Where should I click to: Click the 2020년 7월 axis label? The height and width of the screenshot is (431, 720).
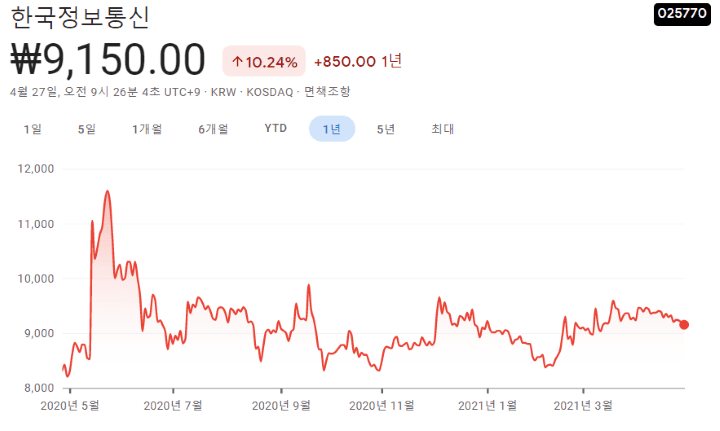tap(173, 406)
